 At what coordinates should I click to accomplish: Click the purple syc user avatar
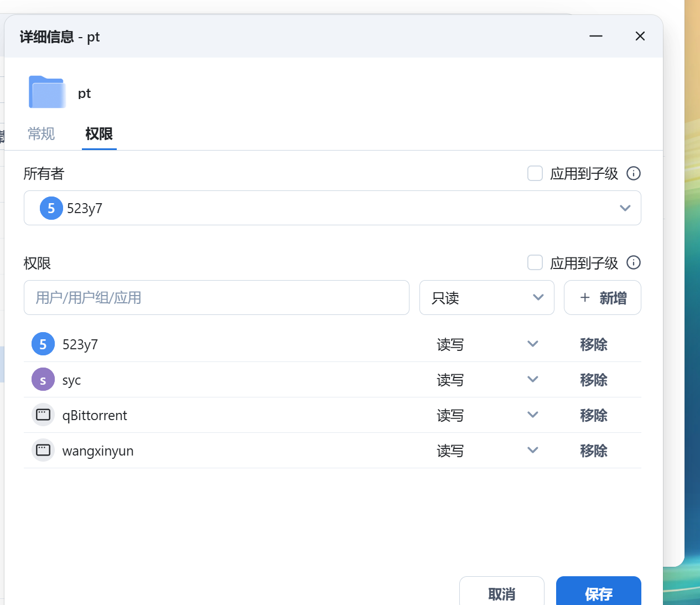[x=43, y=380]
